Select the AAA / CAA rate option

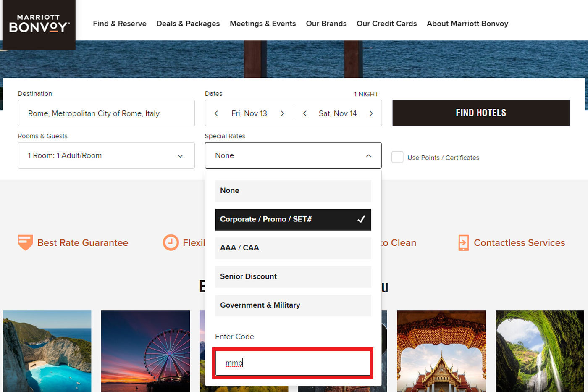tap(293, 248)
